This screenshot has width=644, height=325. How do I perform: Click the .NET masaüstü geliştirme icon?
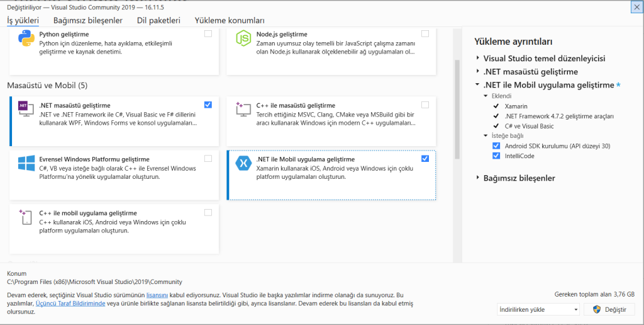tap(25, 110)
